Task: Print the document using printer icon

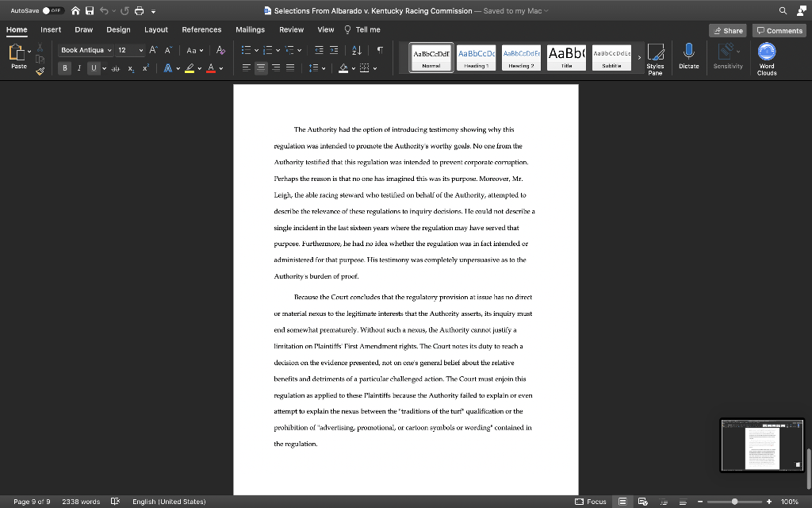Action: coord(140,10)
